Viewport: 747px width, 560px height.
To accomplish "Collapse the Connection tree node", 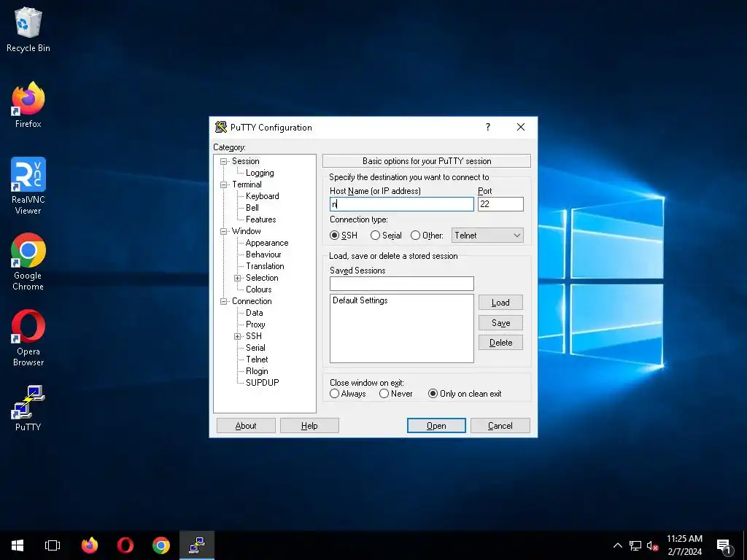I will [223, 301].
